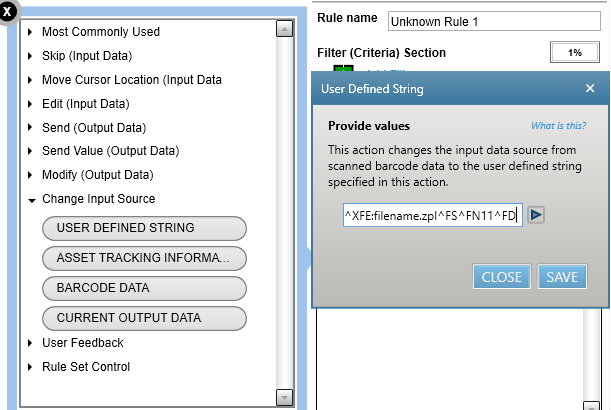The height and width of the screenshot is (410, 611).
Task: Choose the BARCODE DATA action
Action: click(x=144, y=288)
